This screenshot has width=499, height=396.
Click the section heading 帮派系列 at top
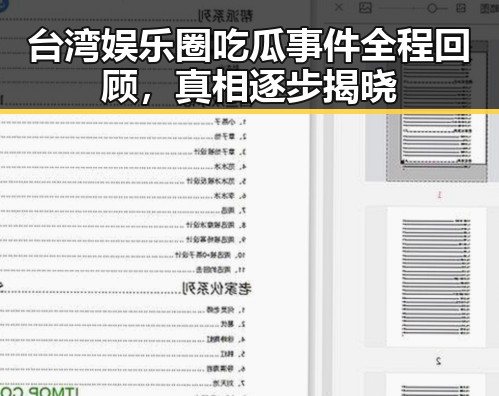click(225, 16)
